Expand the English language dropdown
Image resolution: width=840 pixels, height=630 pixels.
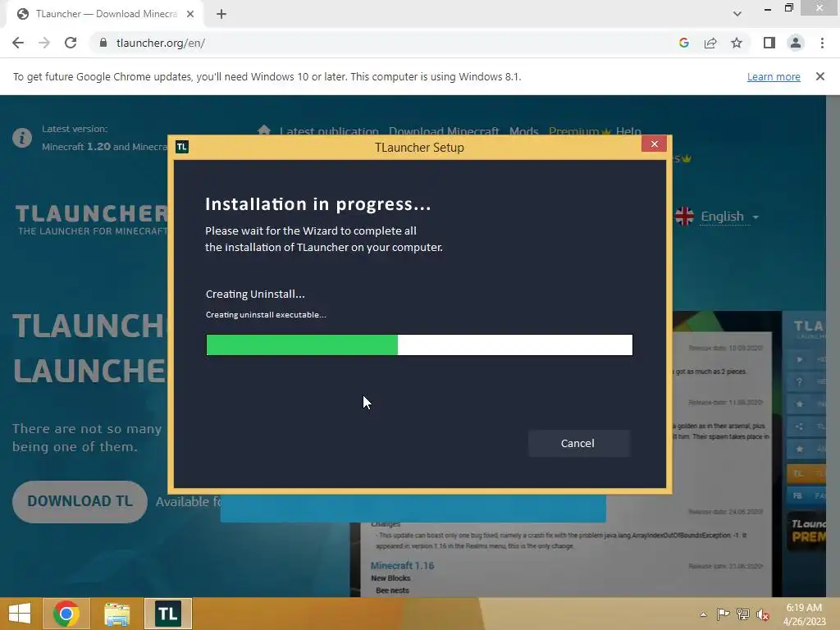point(729,217)
